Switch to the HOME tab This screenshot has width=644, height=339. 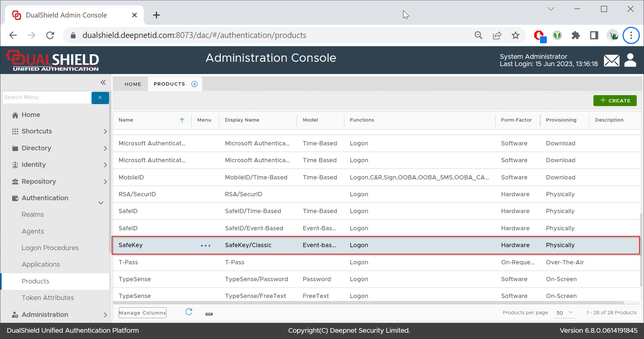tap(133, 84)
